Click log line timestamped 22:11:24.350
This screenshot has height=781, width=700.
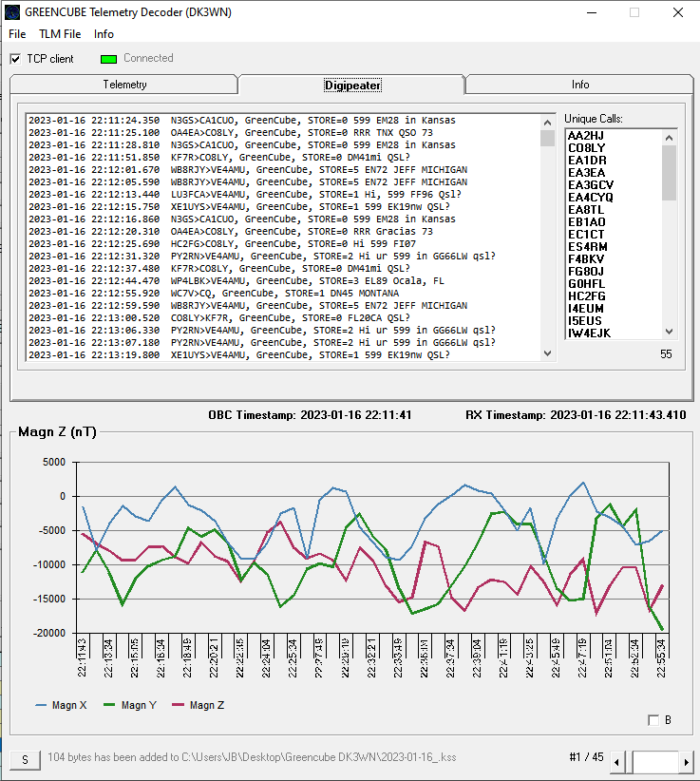tap(242, 121)
